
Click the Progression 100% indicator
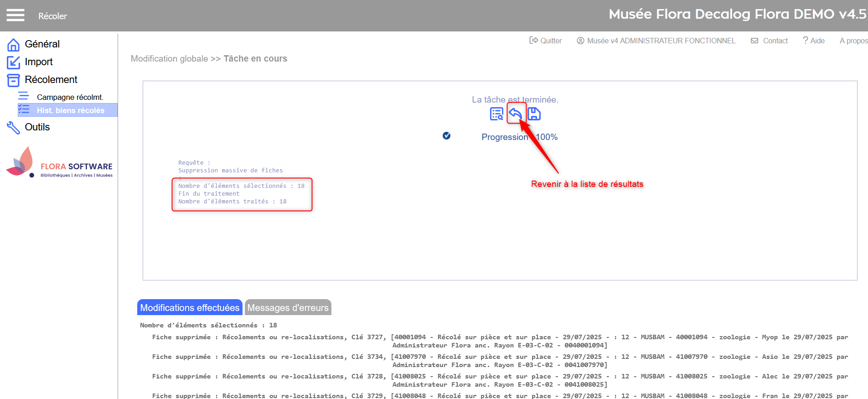519,137
